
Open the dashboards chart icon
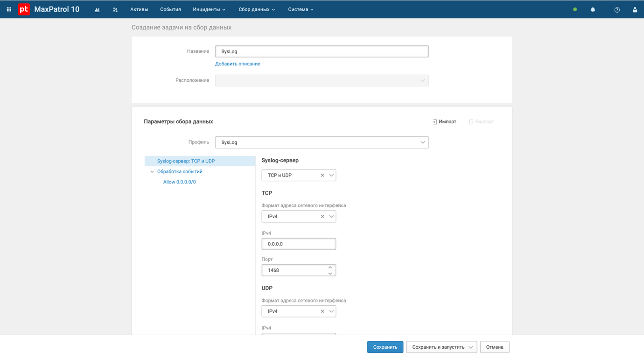[97, 9]
